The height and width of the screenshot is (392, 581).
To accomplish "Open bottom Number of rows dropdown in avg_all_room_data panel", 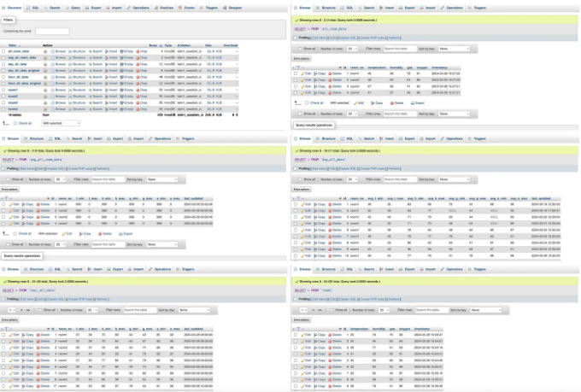I will pos(61,244).
